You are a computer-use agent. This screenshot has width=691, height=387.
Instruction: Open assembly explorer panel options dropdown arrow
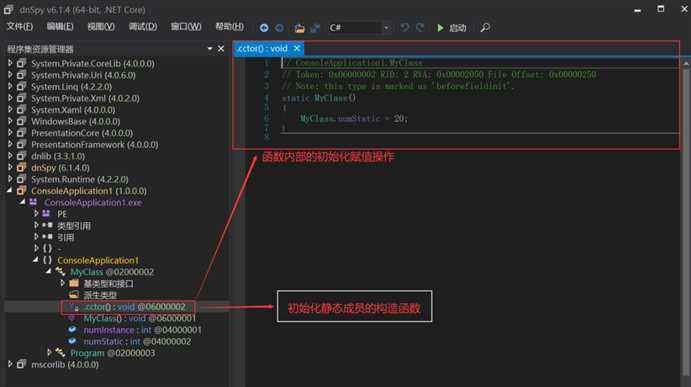pyautogui.click(x=210, y=48)
